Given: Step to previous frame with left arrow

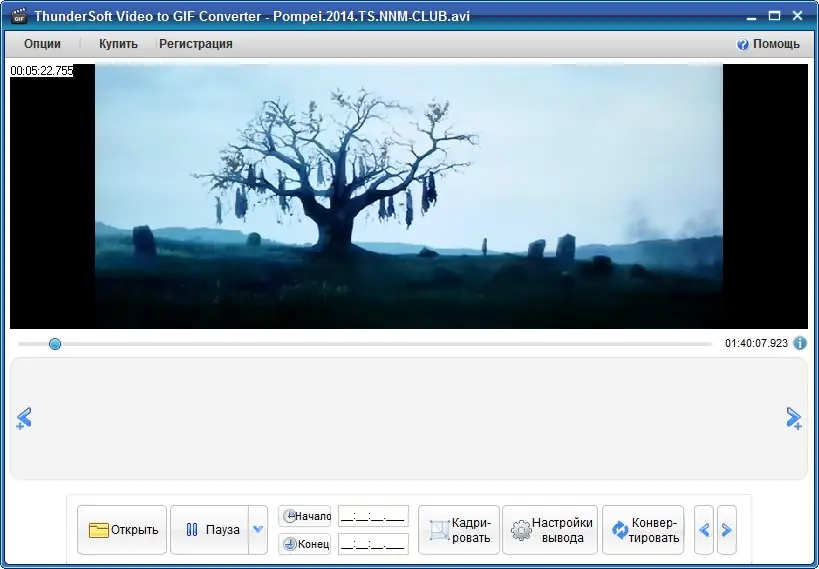Looking at the screenshot, I should tap(704, 530).
